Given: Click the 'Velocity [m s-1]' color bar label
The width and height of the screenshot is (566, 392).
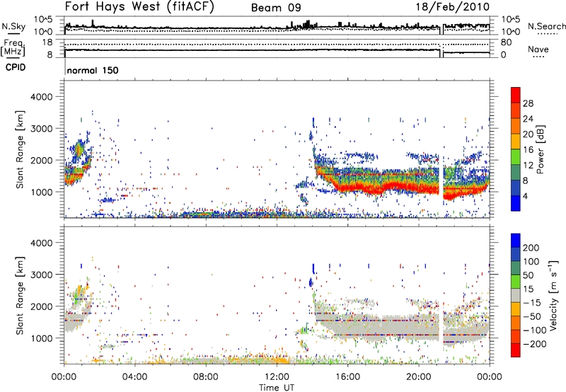Looking at the screenshot, I should pyautogui.click(x=554, y=295).
